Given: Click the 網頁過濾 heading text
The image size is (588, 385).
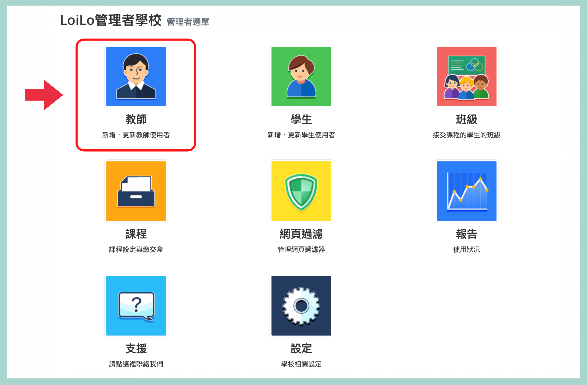Looking at the screenshot, I should (301, 234).
